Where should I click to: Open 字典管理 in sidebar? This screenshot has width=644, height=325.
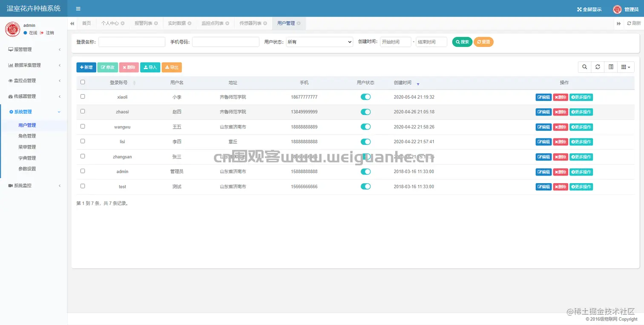27,158
